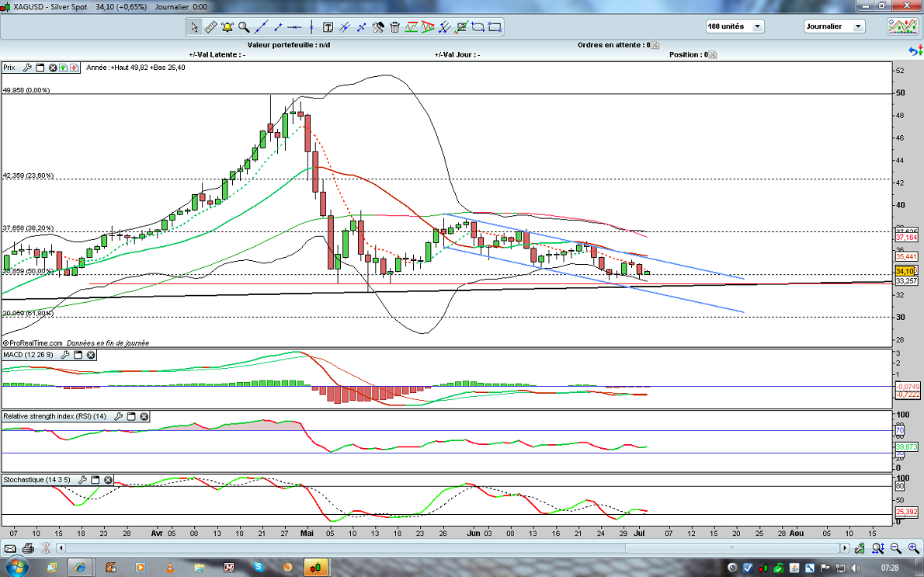Click the trash can delete-objects icon
The height and width of the screenshot is (577, 924).
tap(394, 27)
